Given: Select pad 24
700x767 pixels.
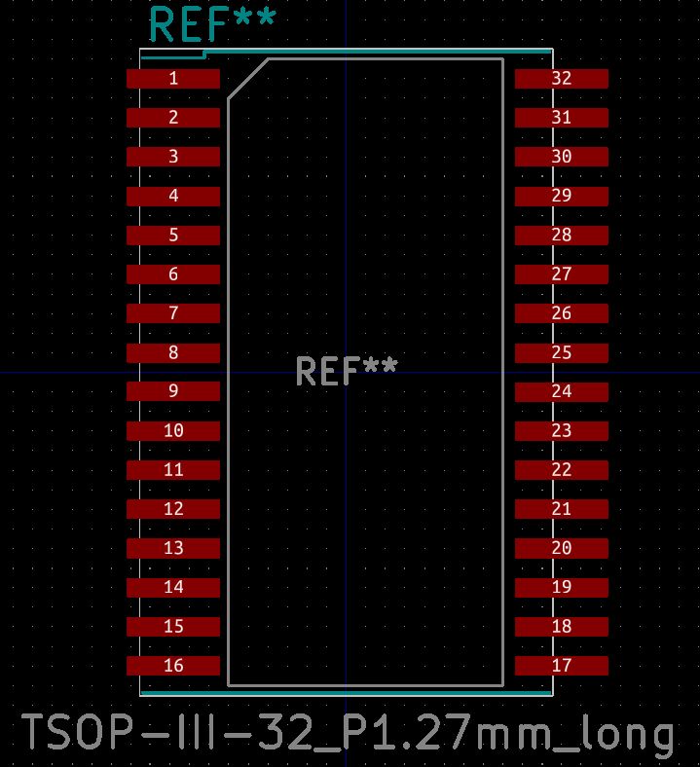Looking at the screenshot, I should (562, 391).
